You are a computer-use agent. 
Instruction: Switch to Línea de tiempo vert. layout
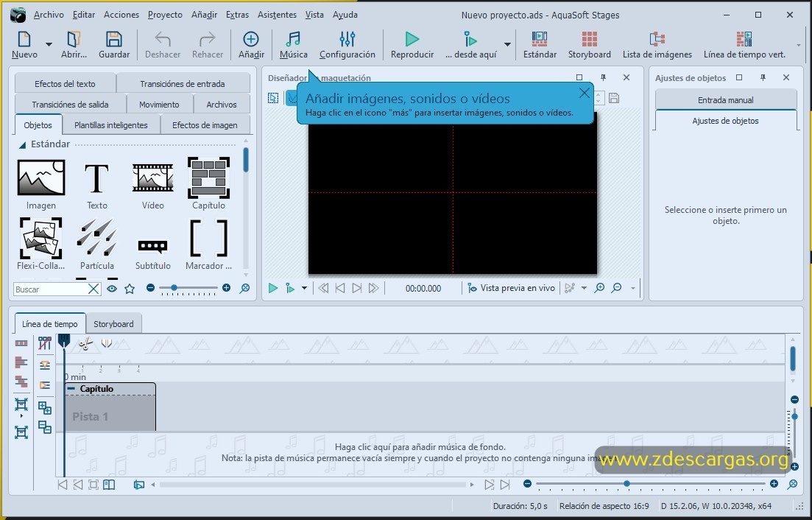[744, 45]
